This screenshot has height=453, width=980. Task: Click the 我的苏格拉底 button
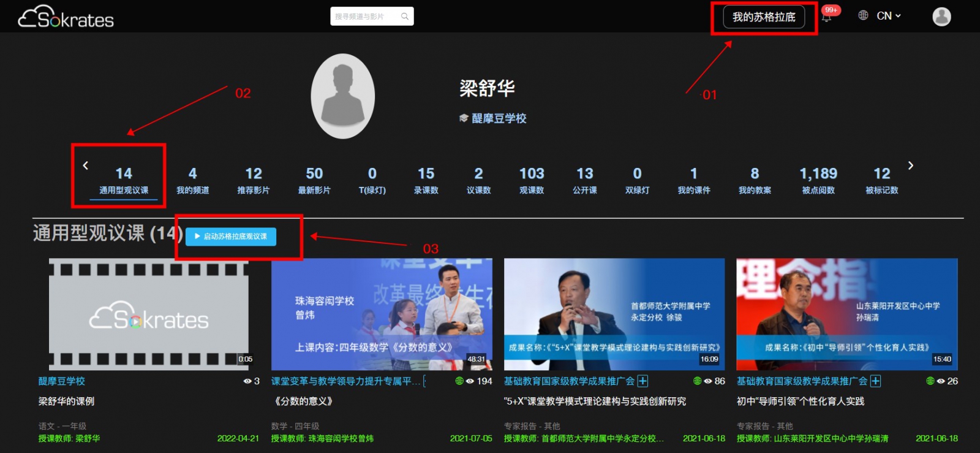[x=764, y=17]
